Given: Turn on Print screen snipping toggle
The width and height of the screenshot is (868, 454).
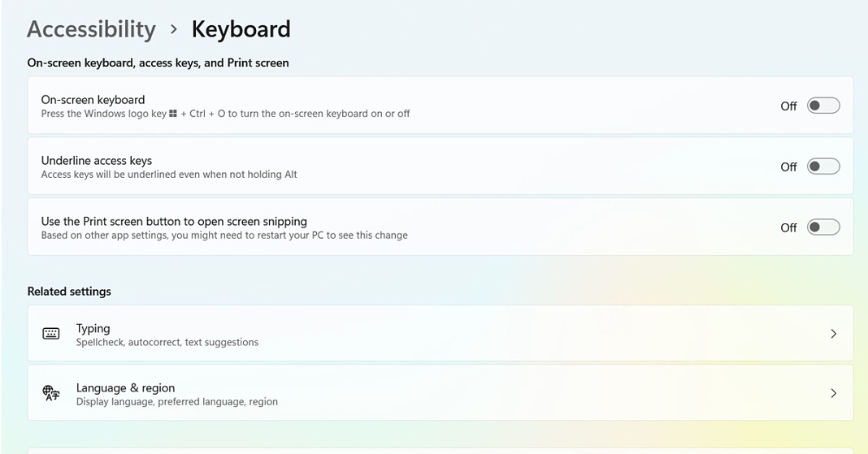Looking at the screenshot, I should click(822, 227).
